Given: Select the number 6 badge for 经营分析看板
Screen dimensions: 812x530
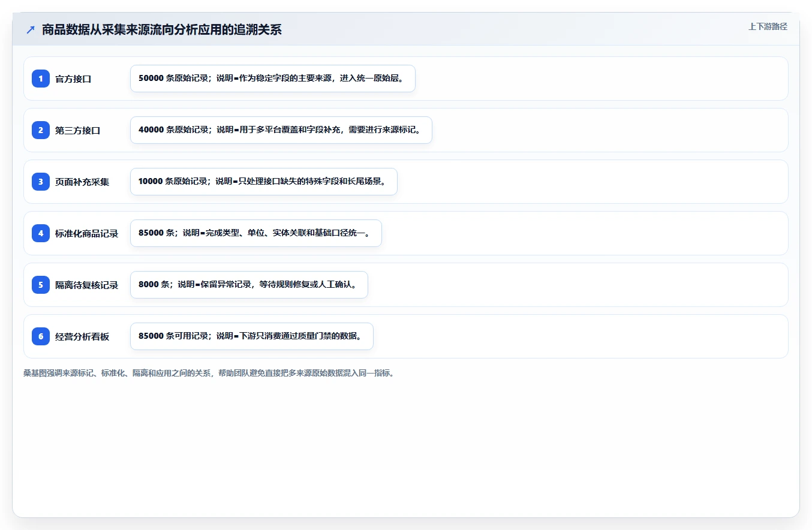Looking at the screenshot, I should coord(41,336).
